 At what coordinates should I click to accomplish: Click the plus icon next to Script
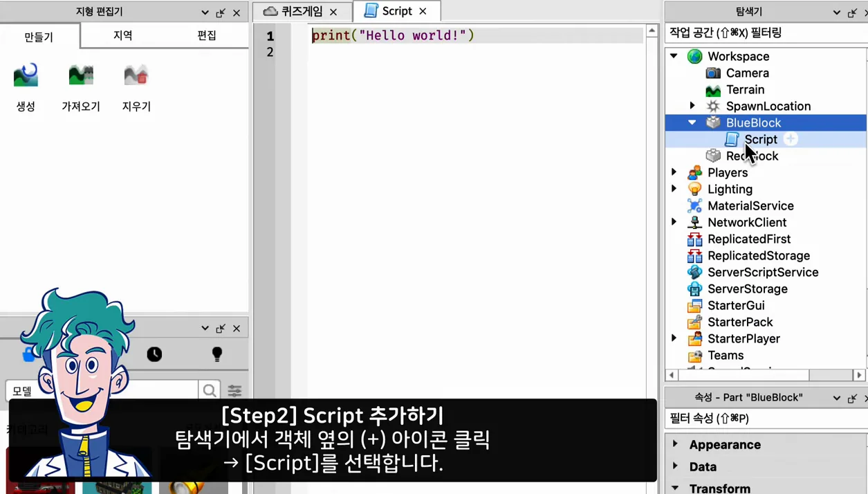[791, 139]
